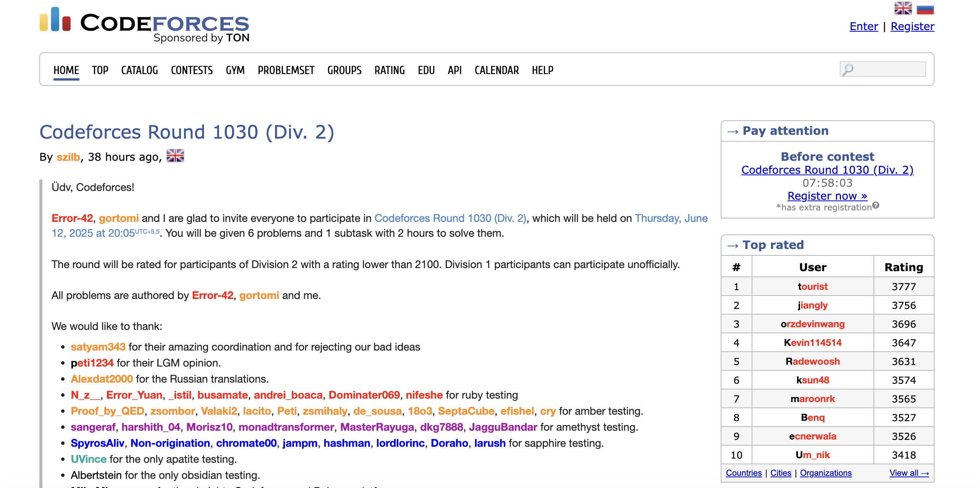Open orzdevinwang's profile in Top rated
The height and width of the screenshot is (488, 980).
[812, 324]
